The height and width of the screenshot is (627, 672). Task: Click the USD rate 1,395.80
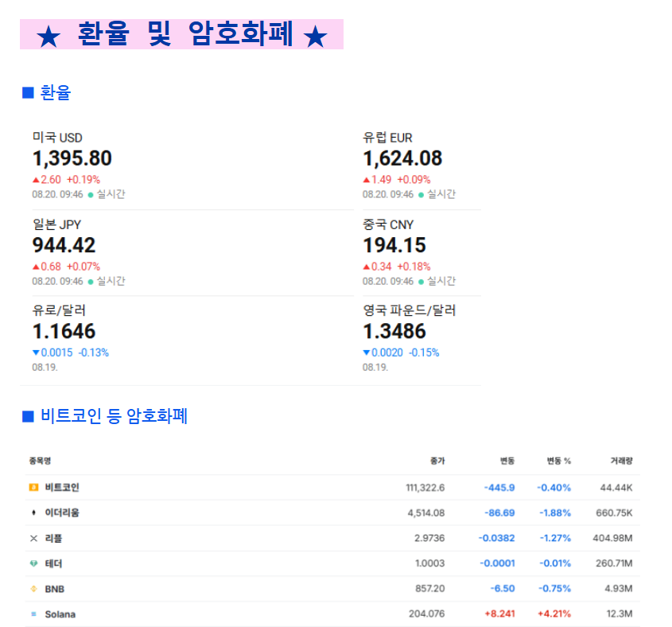[72, 158]
